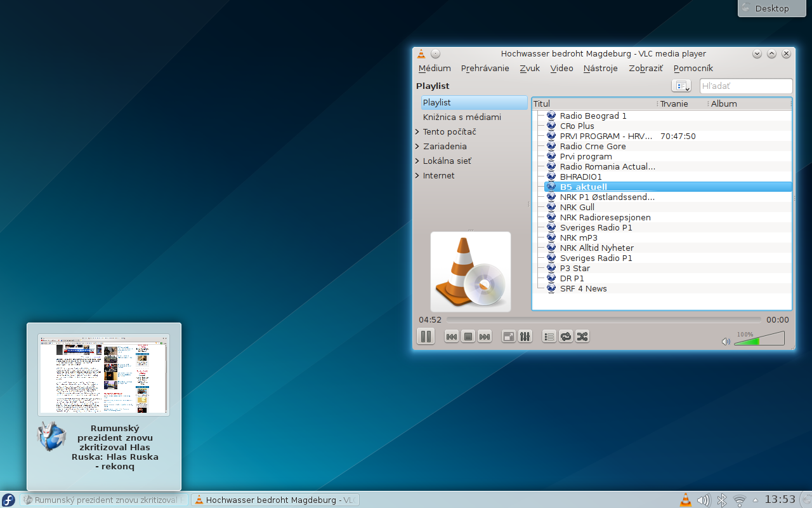Expand the Internet node

417,175
